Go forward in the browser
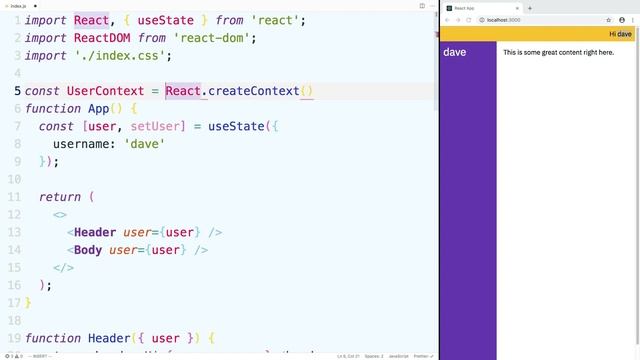Screen dimensions: 640x360 458,20
